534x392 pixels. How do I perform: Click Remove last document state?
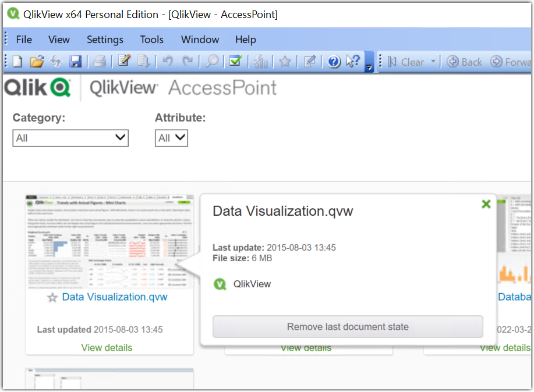point(347,326)
